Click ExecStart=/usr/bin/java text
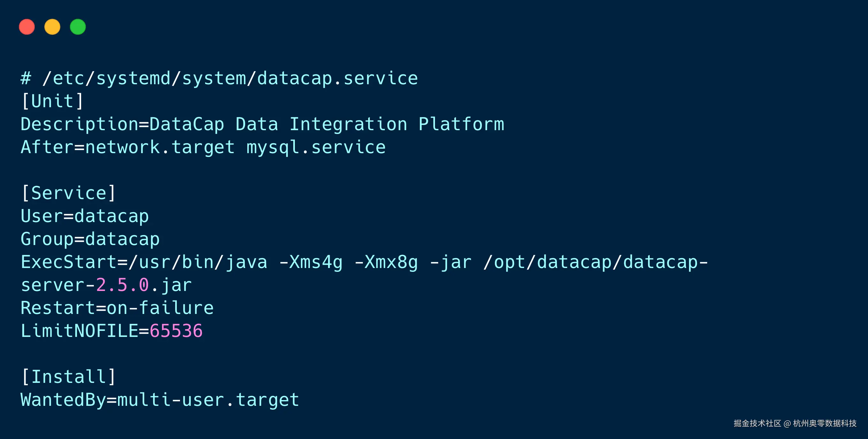 click(144, 262)
